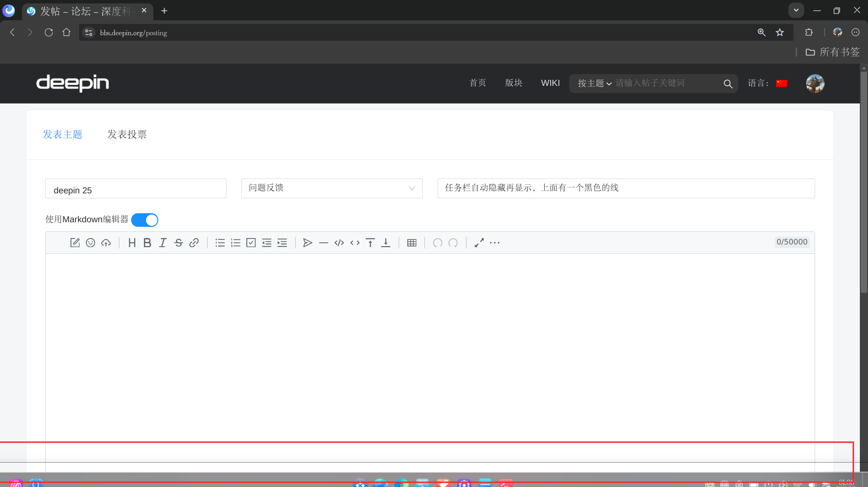Viewport: 868px width, 487px height.
Task: Toggle bold formatting in editor
Action: pyautogui.click(x=147, y=243)
